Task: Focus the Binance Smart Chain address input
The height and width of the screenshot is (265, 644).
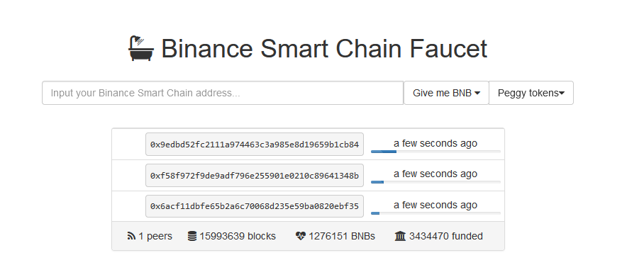Action: tap(223, 93)
